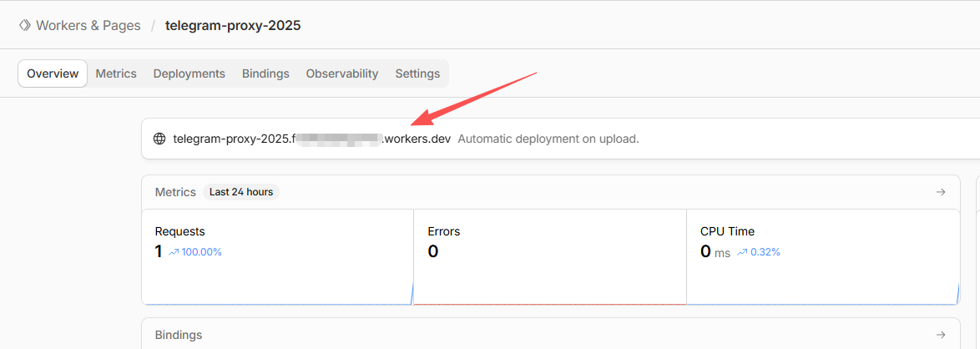Click the telegram-proxy-2025 breadcrumb title
Viewport: 980px width, 349px height.
point(233,25)
